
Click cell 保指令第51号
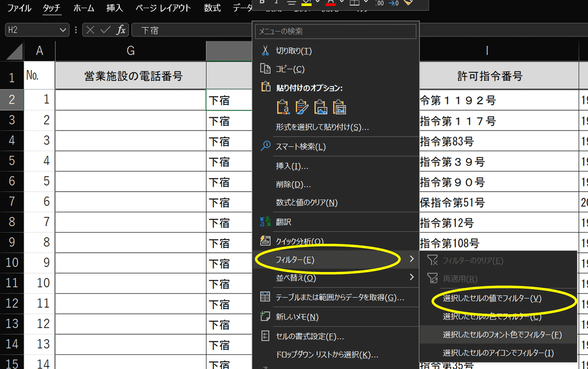pyautogui.click(x=499, y=202)
